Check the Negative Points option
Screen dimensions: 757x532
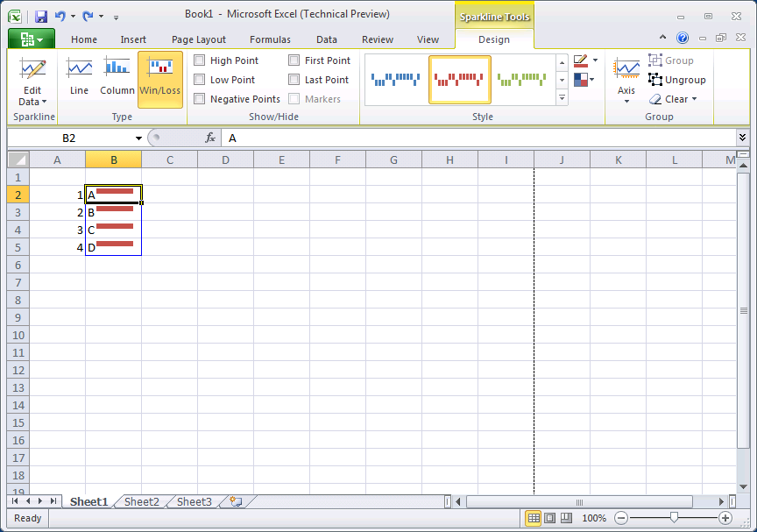click(x=200, y=98)
